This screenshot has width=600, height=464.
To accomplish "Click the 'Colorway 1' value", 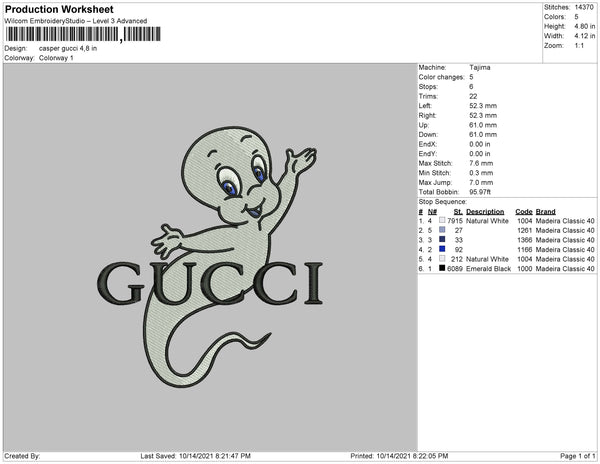I will point(56,58).
